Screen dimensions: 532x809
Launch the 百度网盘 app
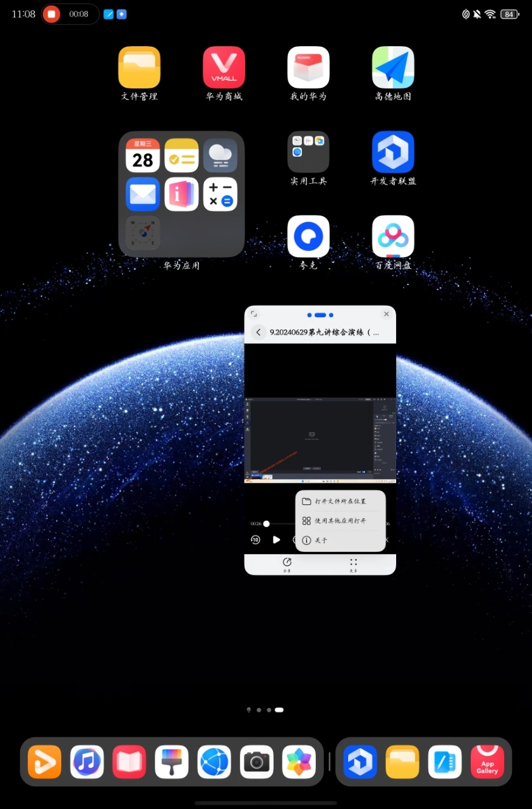393,236
